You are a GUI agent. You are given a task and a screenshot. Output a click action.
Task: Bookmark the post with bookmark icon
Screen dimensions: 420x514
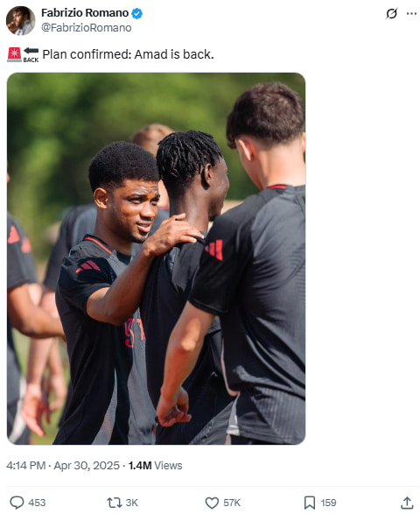click(x=309, y=503)
